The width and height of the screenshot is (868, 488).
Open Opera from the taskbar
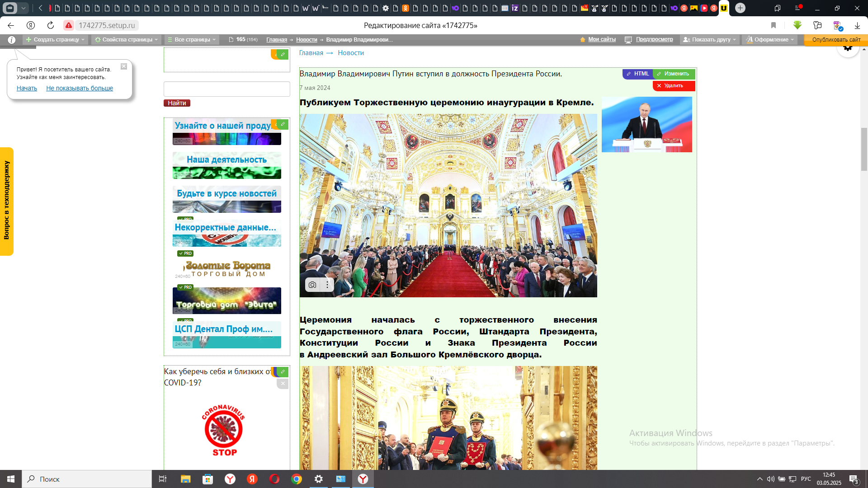[274, 479]
